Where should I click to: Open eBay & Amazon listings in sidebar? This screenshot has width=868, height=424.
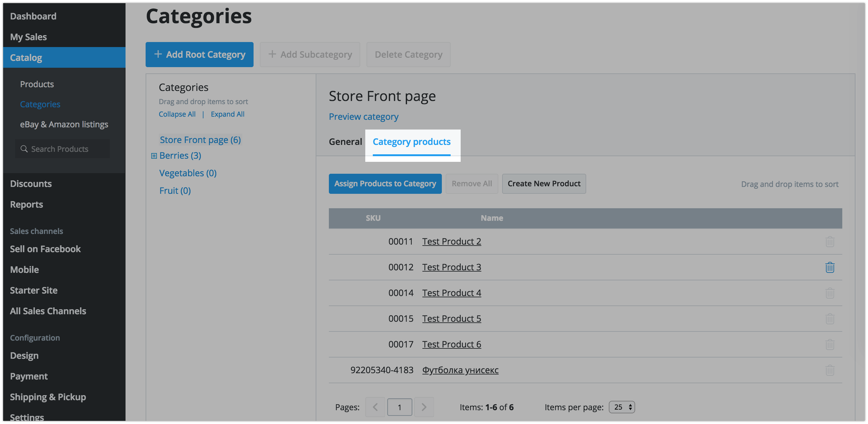[x=64, y=124]
